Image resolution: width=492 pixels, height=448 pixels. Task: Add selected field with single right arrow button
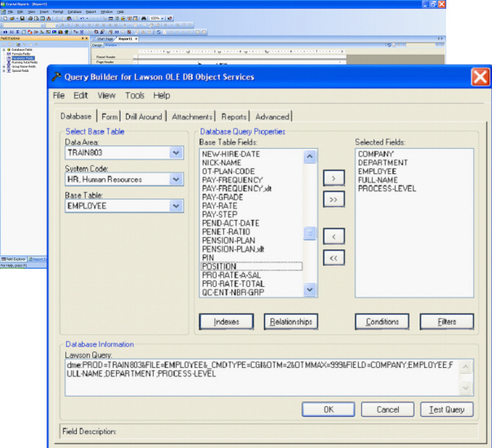[333, 178]
